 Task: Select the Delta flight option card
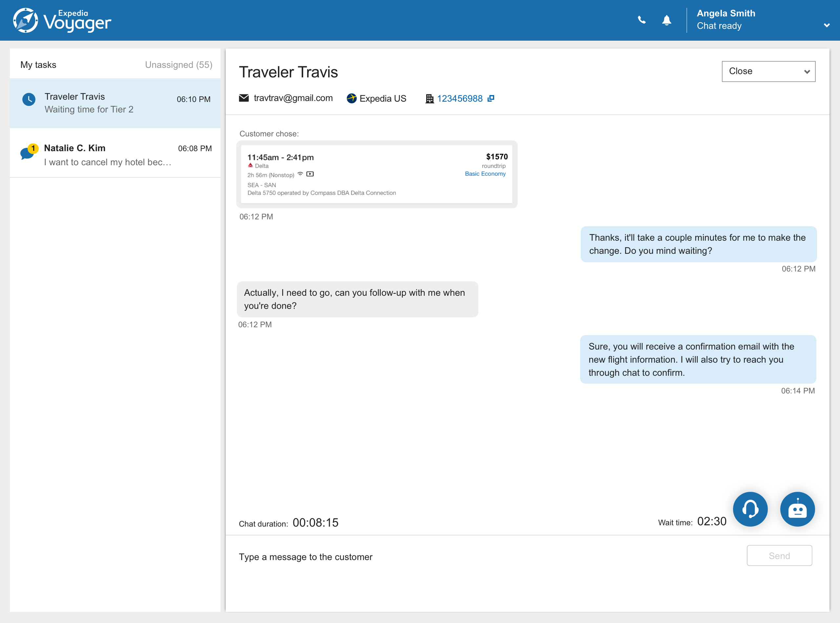[x=376, y=175]
